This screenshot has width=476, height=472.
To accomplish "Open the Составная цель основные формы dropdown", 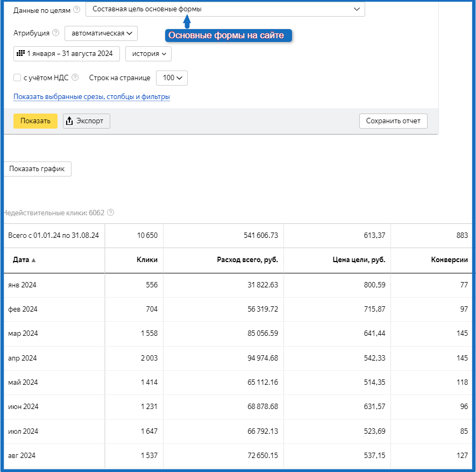I will point(225,9).
